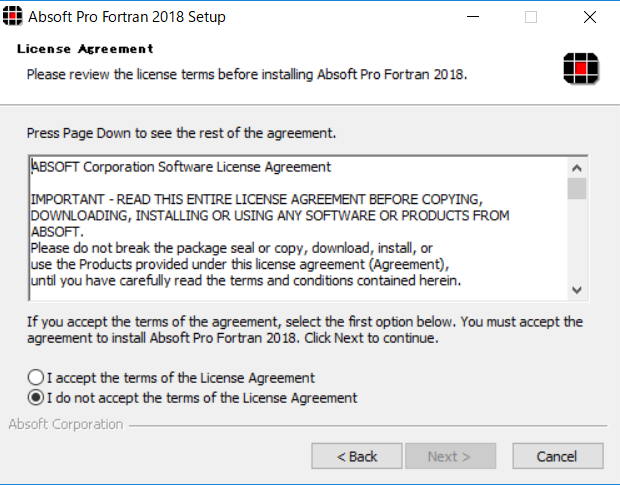Screen dimensions: 620x485
Task: Click the license text scroll-up arrow
Action: [577, 168]
